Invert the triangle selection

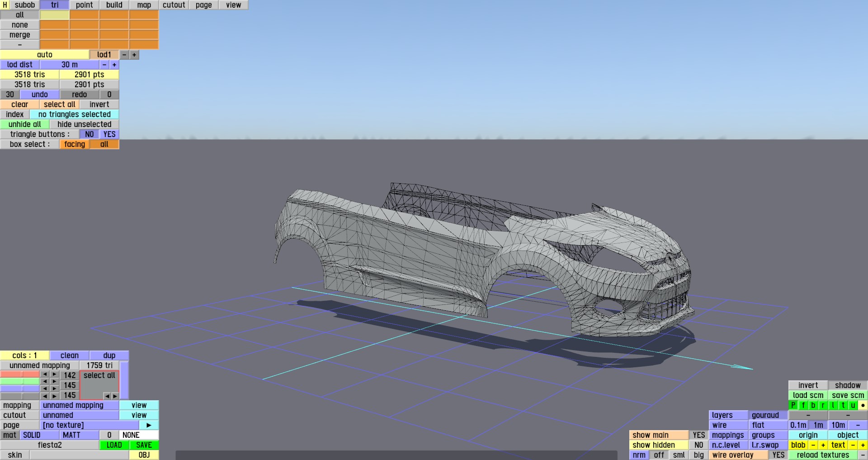point(99,104)
